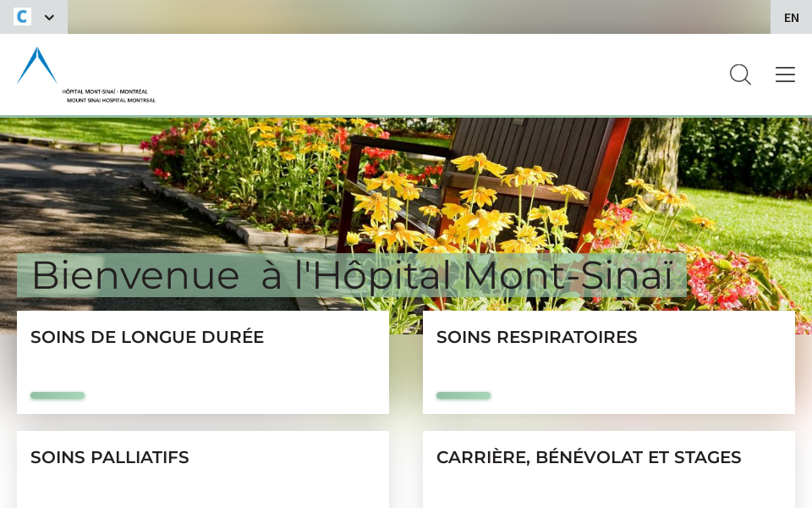The image size is (812, 508).
Task: Click the garden bench hero image
Action: (406, 186)
